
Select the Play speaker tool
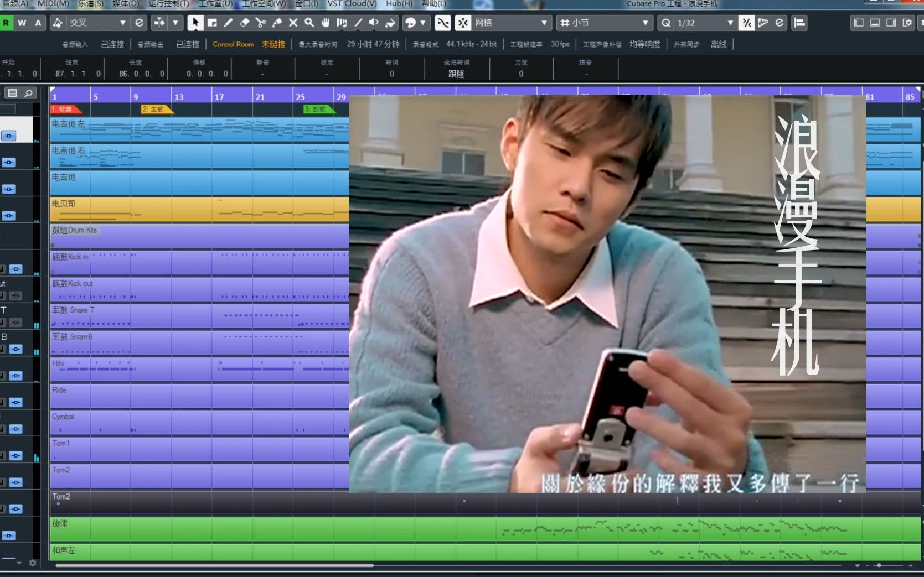point(374,23)
